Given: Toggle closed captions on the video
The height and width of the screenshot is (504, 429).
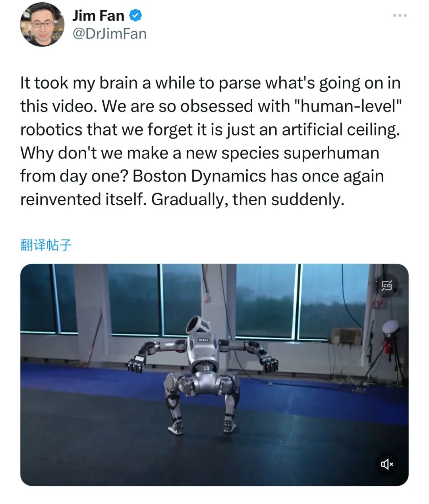Looking at the screenshot, I should click(387, 285).
